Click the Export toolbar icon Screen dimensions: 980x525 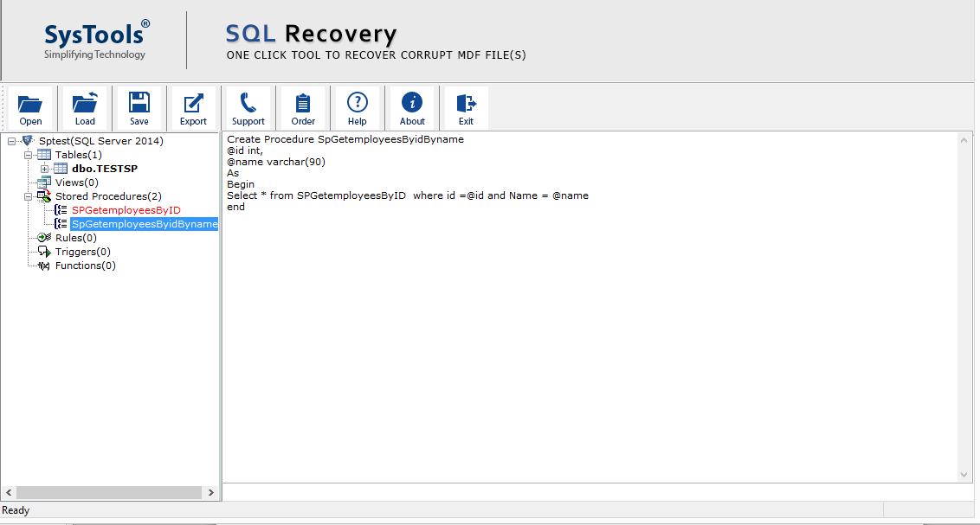point(193,102)
